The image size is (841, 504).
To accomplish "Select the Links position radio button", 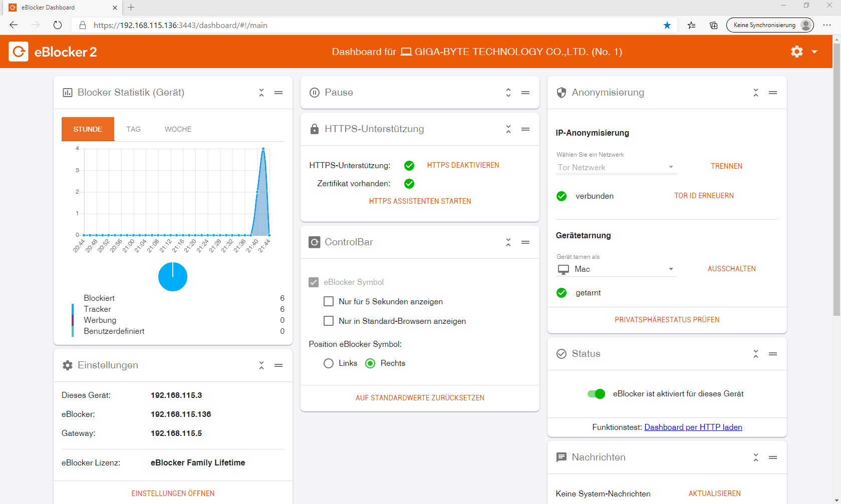I will tap(329, 363).
